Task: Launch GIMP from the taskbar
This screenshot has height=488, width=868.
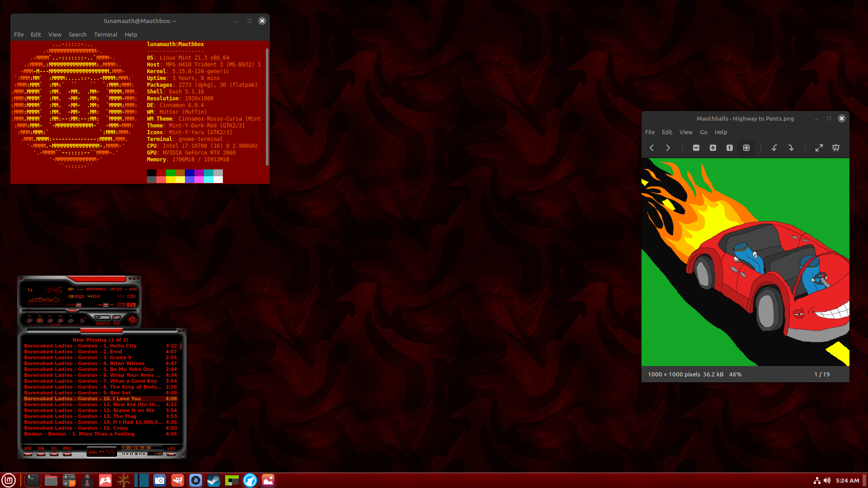Action: tap(178, 480)
